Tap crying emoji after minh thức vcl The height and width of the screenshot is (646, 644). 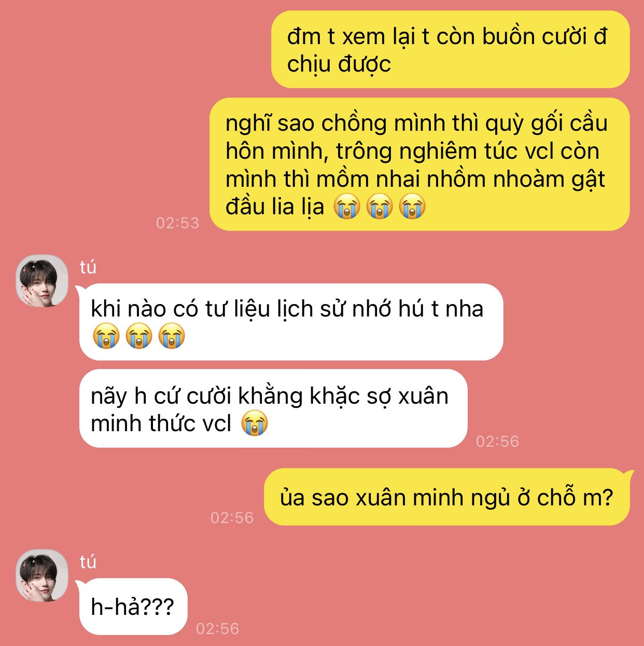tap(255, 423)
